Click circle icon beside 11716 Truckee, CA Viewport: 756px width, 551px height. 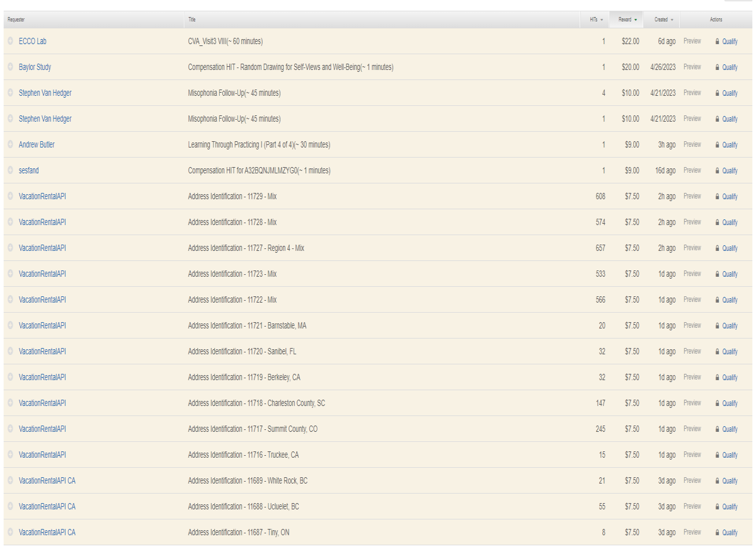[x=10, y=455]
